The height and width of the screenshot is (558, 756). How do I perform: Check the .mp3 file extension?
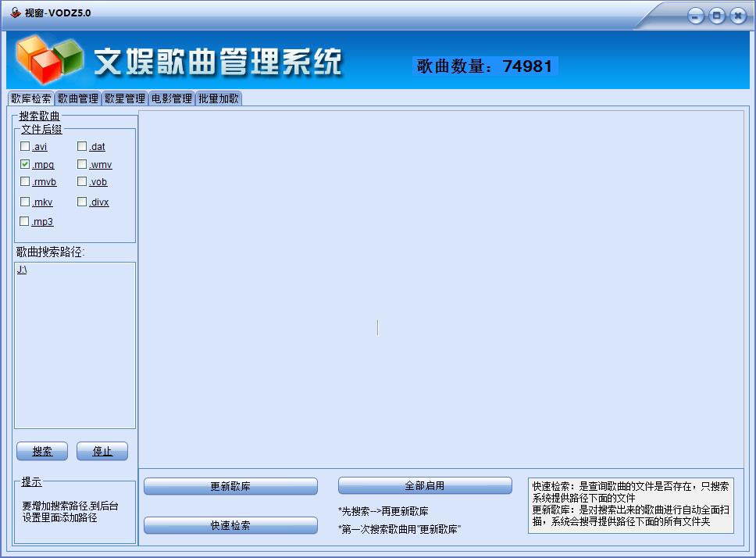coord(24,221)
